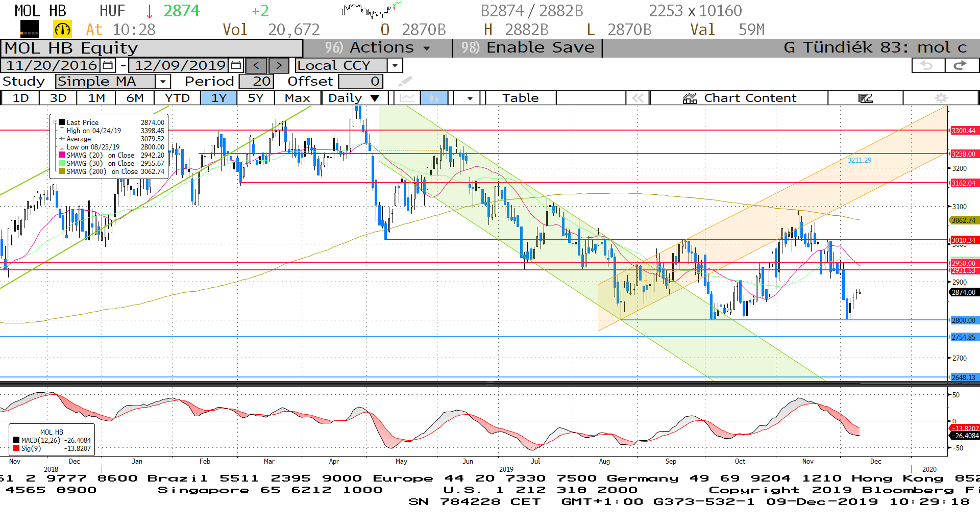Click the 3211.29 channel annotation label

[860, 160]
